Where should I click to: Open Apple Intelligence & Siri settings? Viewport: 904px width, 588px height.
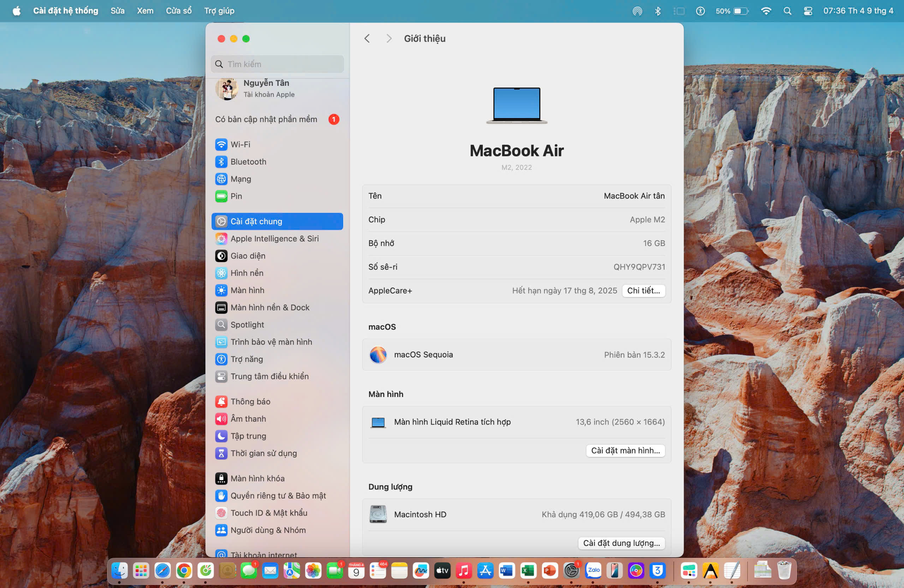pos(277,238)
